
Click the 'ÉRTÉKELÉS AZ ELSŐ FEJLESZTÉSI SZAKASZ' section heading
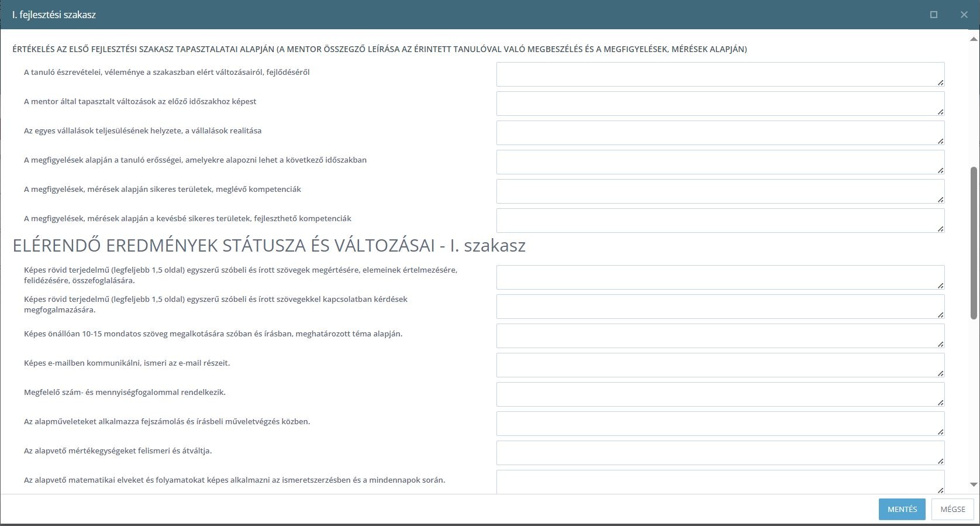pos(379,49)
